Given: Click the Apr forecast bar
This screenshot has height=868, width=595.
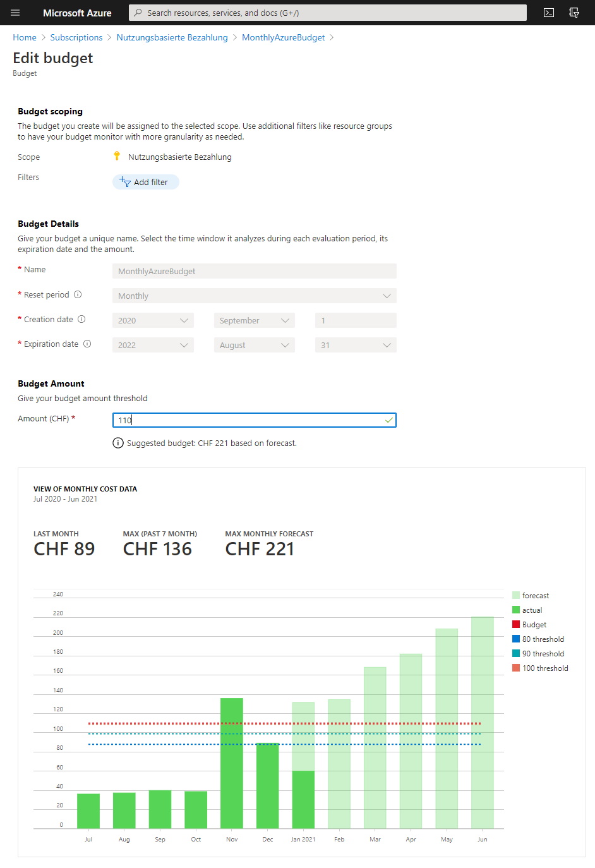Looking at the screenshot, I should [411, 741].
